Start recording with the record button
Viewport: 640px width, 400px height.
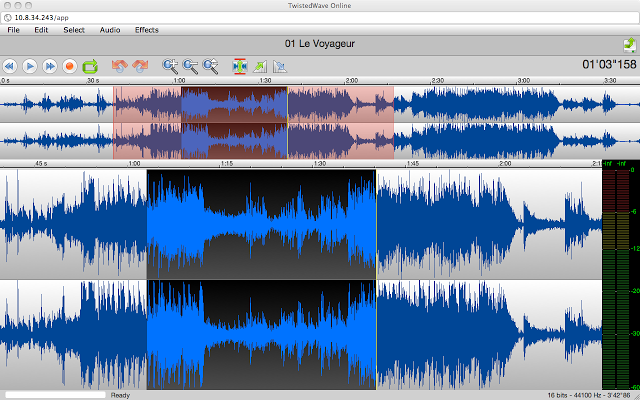(x=70, y=66)
